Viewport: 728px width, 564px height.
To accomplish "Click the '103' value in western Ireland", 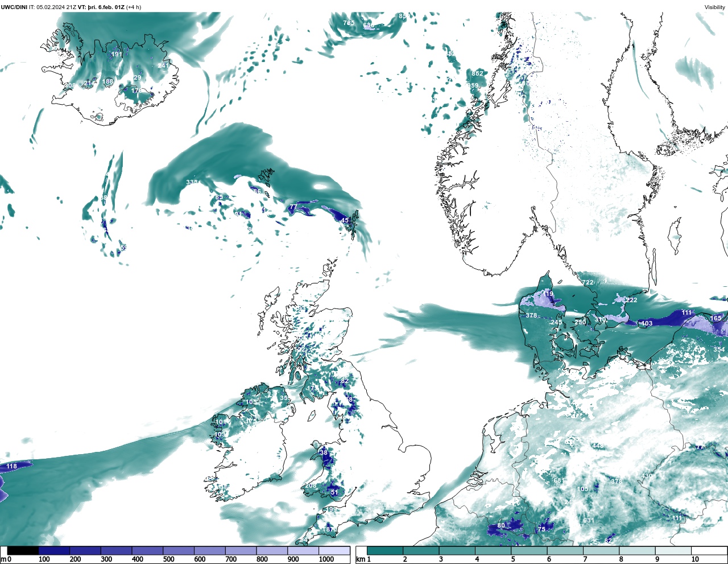I will pos(220,435).
